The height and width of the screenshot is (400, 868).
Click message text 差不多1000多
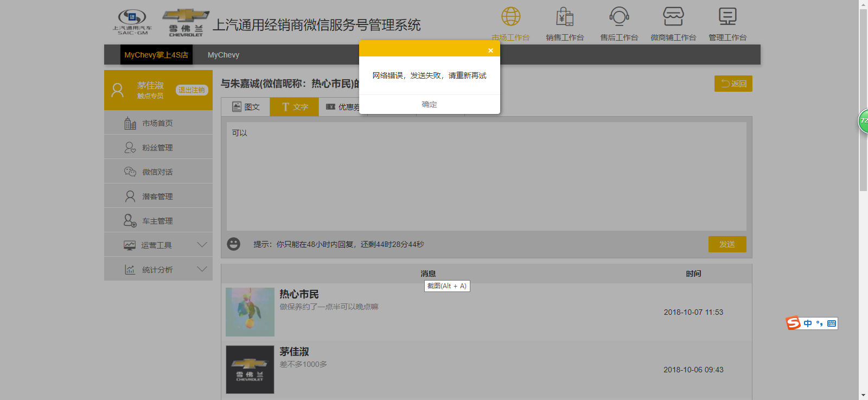click(x=303, y=364)
